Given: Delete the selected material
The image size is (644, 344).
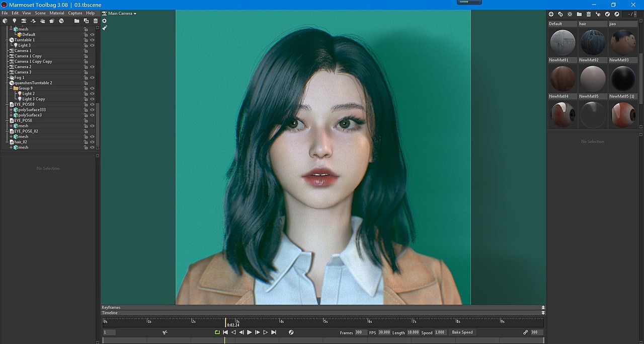Looking at the screenshot, I should coord(588,14).
